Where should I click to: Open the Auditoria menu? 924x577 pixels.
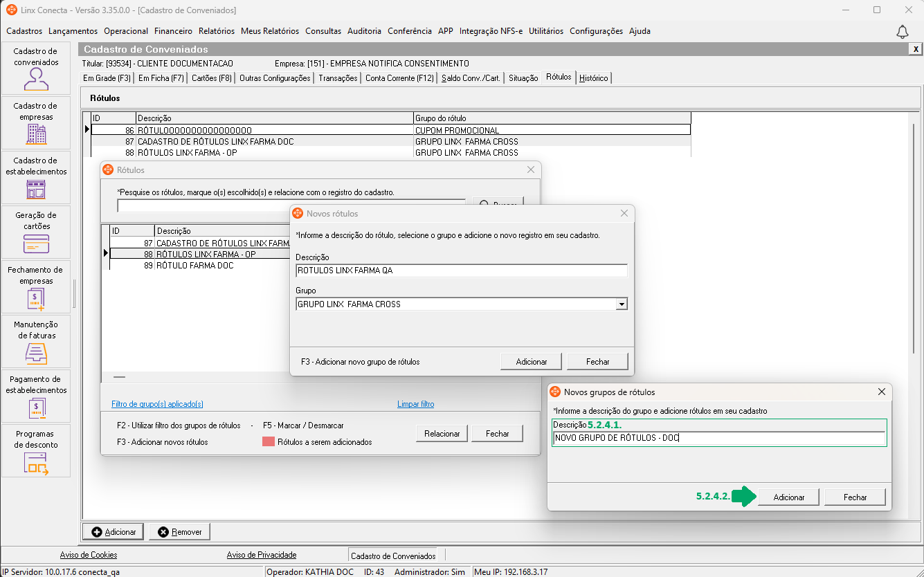click(365, 31)
